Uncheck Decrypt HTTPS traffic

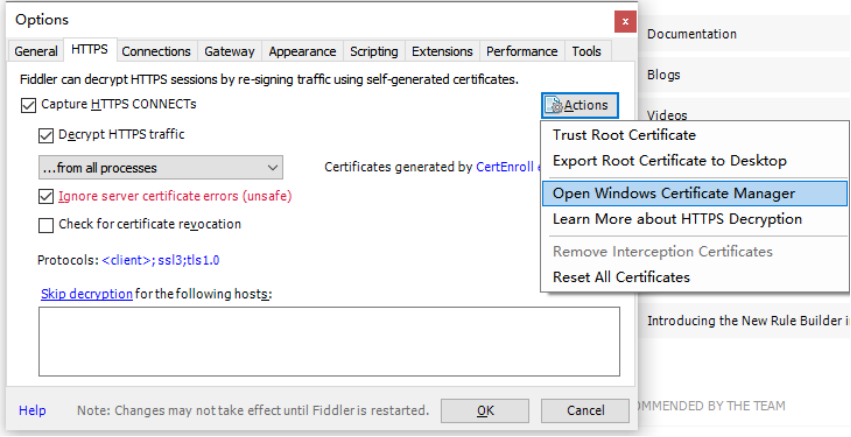[46, 135]
